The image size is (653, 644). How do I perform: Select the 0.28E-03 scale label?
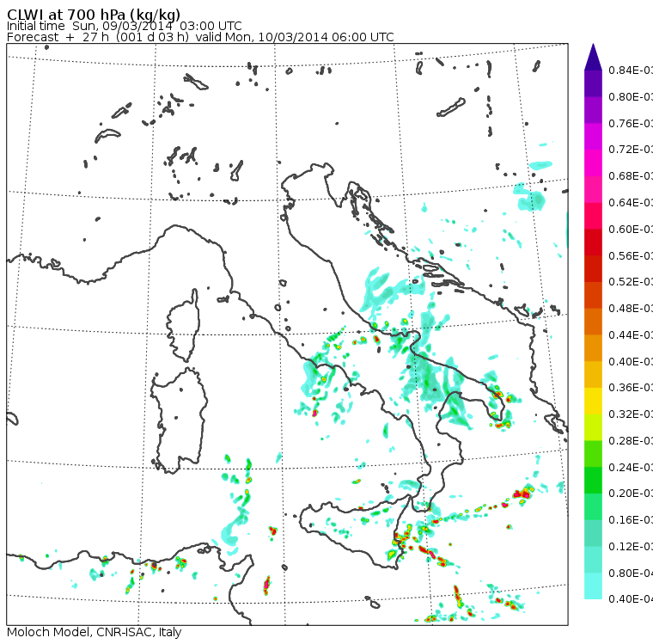click(631, 441)
